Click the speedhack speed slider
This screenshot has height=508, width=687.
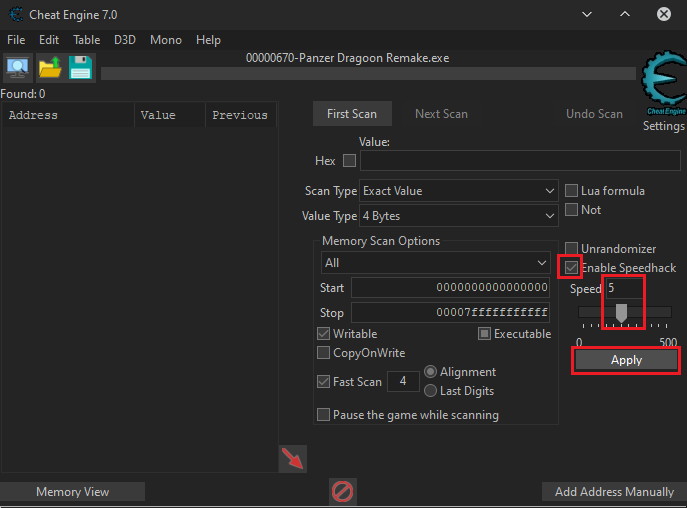point(621,314)
